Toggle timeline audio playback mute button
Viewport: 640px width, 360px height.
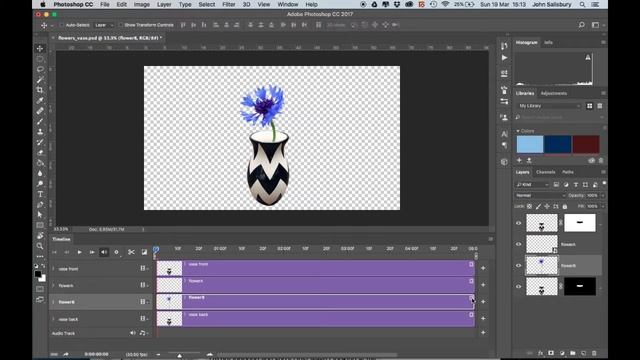[104, 252]
